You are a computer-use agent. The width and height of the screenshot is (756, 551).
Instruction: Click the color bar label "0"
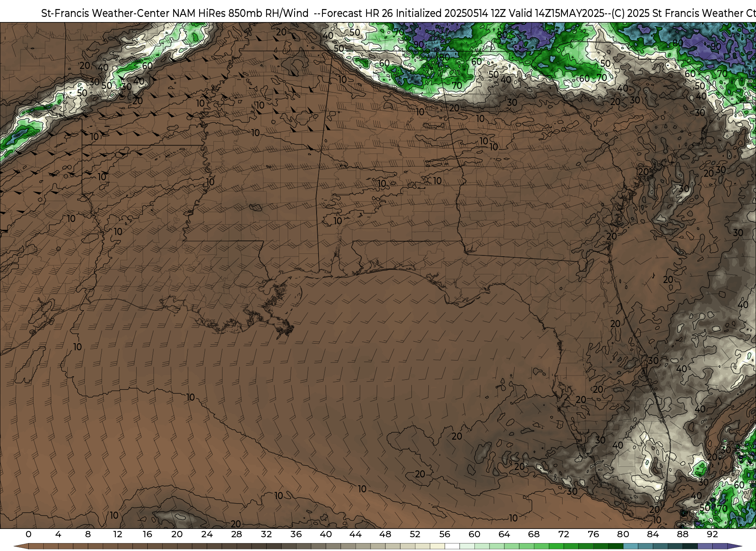point(28,534)
